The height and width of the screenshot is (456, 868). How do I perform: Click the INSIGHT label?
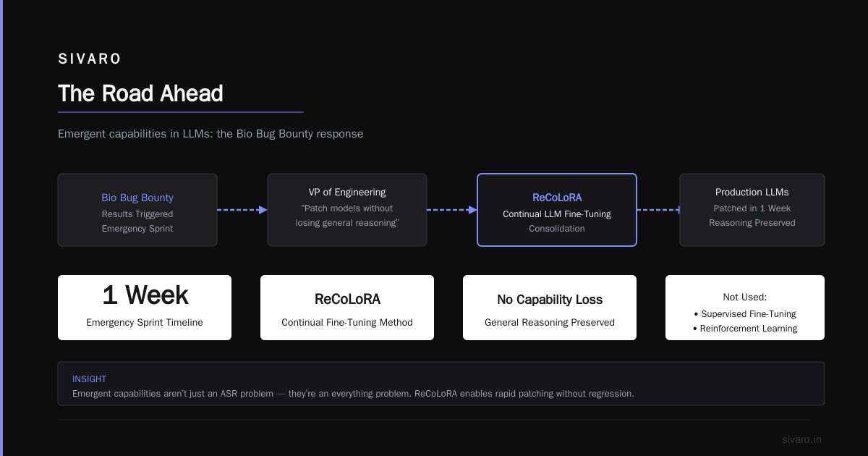89,379
